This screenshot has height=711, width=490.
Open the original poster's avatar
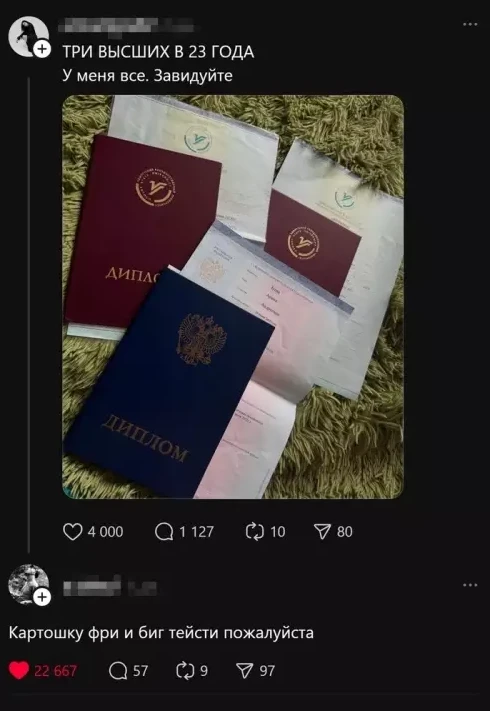click(x=28, y=36)
